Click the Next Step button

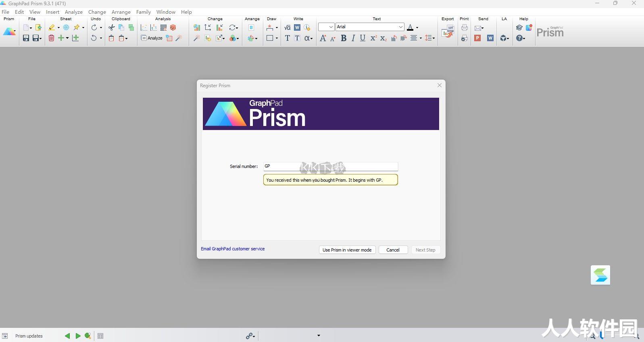pos(425,250)
